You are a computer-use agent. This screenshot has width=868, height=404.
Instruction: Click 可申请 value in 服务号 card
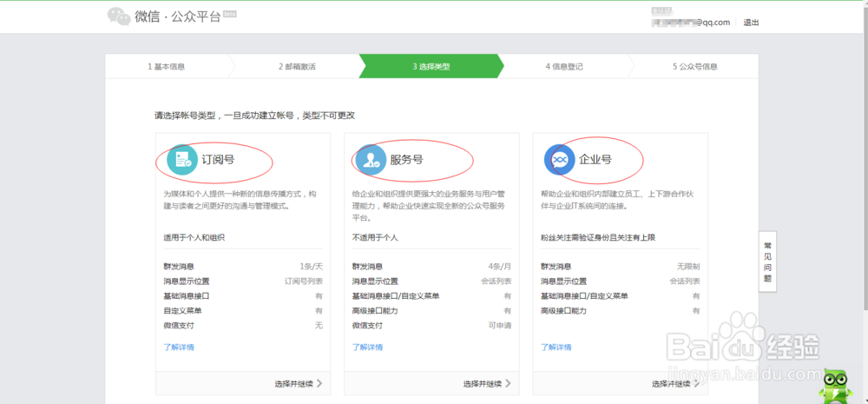tap(500, 325)
